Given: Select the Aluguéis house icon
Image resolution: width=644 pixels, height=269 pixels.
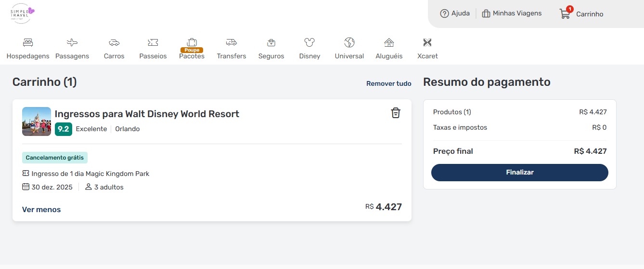Looking at the screenshot, I should coord(389,42).
